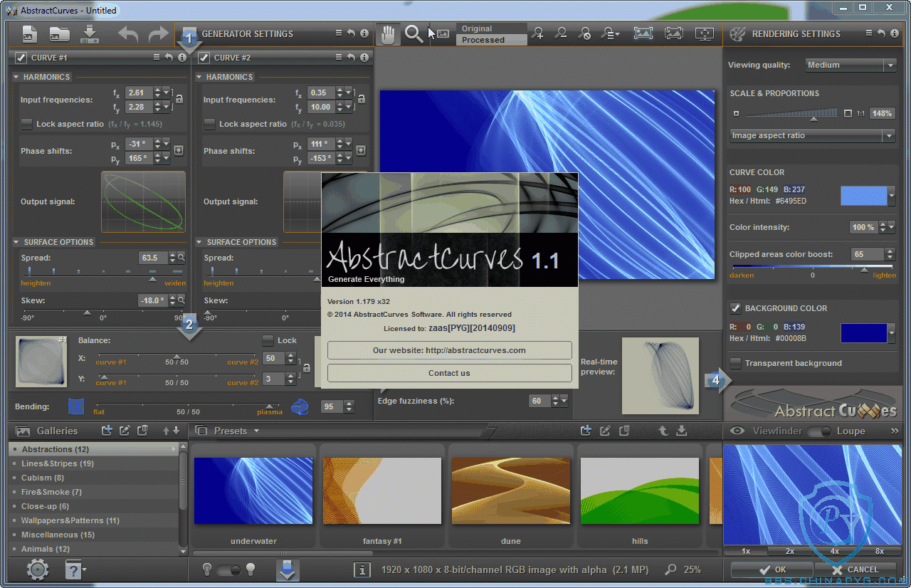
Task: Click the Cancel button
Action: pyautogui.click(x=855, y=569)
